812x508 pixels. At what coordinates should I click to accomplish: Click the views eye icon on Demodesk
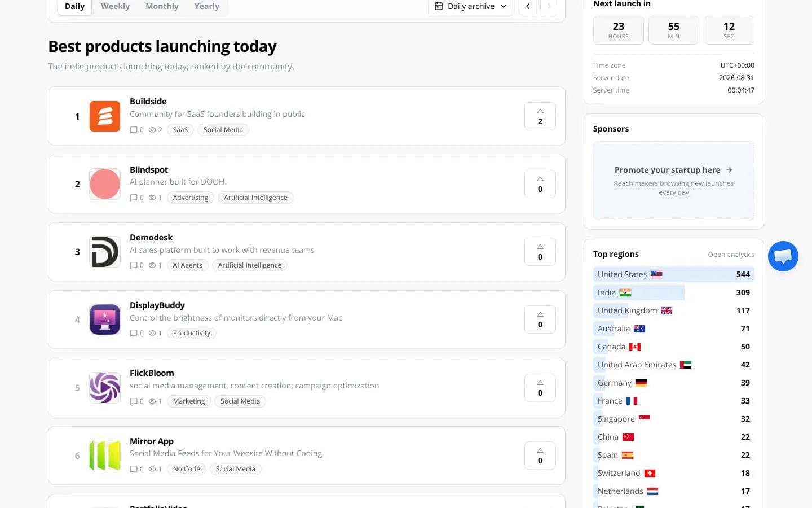[x=152, y=265]
